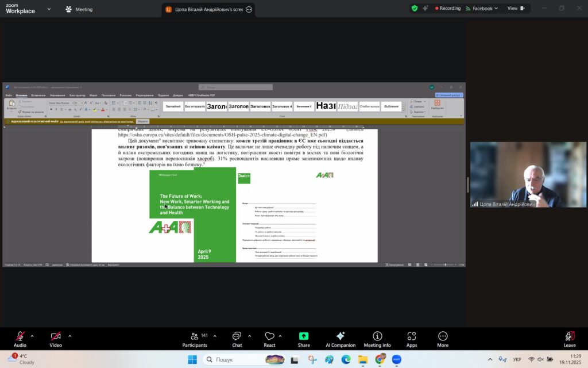Show Meeting info details
Viewport: 588px width, 368px height.
pos(377,339)
